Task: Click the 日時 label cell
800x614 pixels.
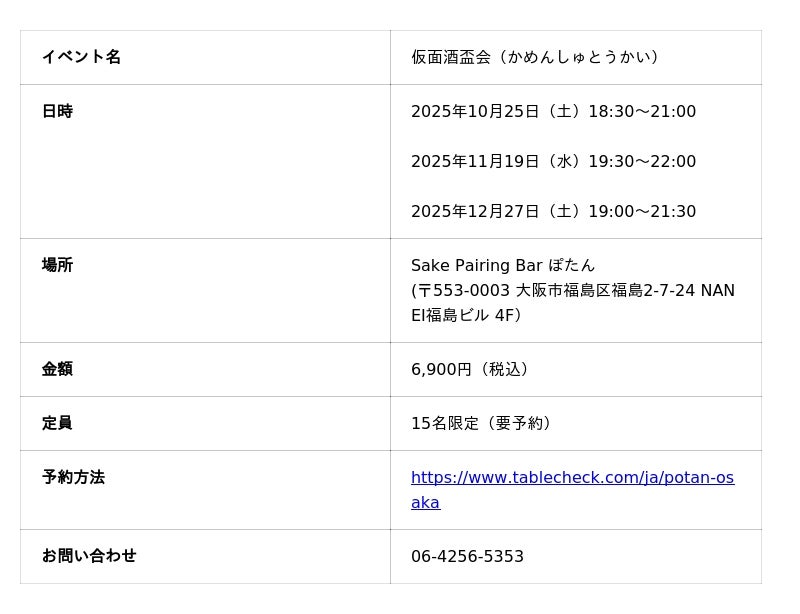Action: 57,111
